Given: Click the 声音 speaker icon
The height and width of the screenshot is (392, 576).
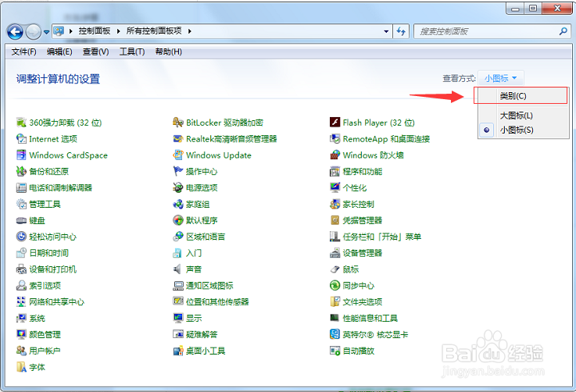Looking at the screenshot, I should click(x=177, y=269).
